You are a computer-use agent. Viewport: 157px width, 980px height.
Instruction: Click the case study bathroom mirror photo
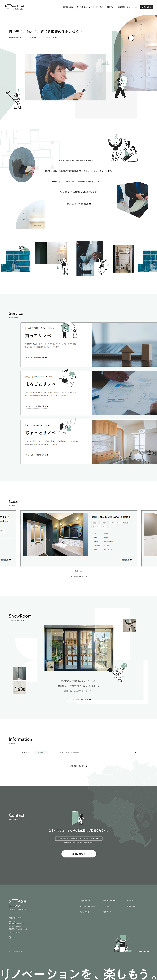[56, 535]
